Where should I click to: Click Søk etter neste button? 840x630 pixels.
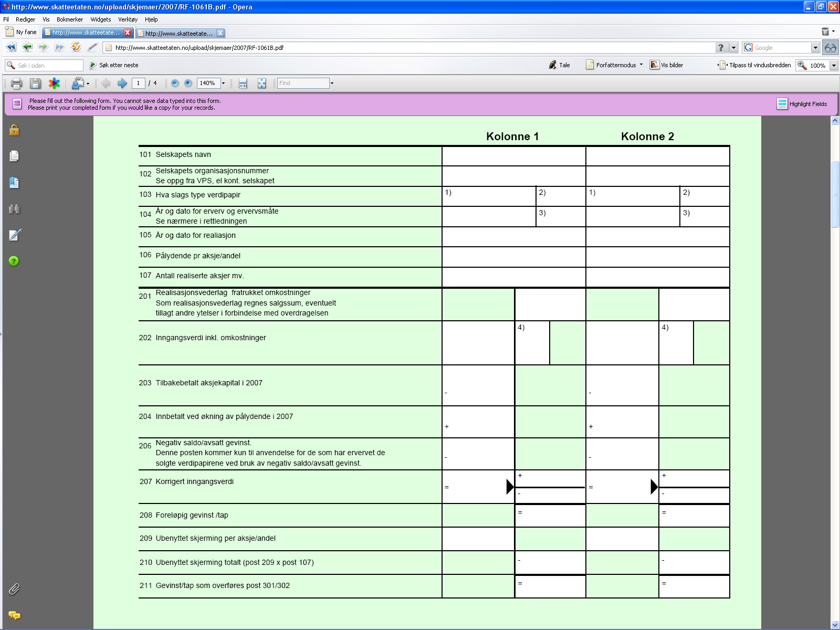(114, 65)
